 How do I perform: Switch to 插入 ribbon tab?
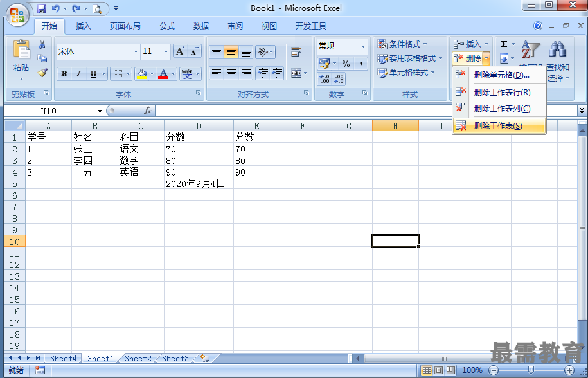(84, 26)
